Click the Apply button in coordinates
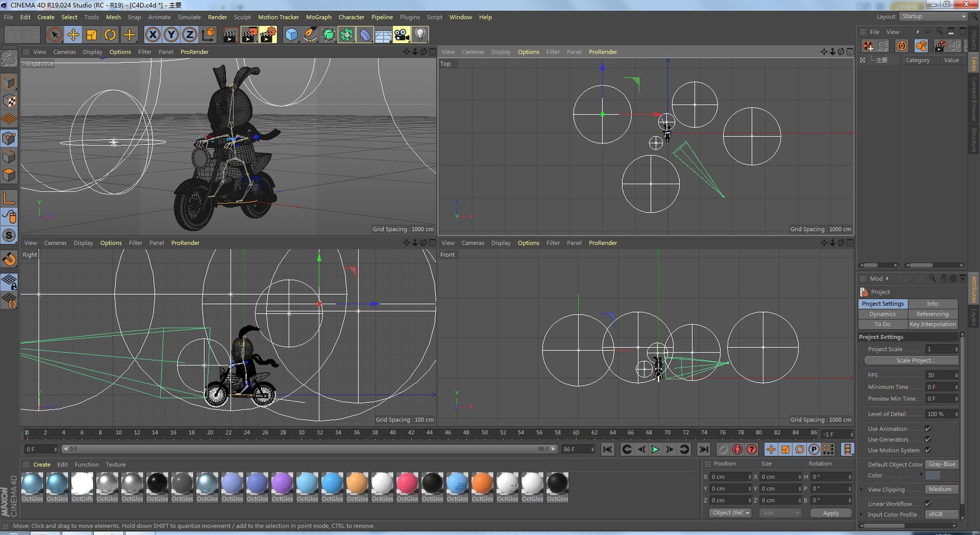The image size is (980, 535). click(831, 513)
